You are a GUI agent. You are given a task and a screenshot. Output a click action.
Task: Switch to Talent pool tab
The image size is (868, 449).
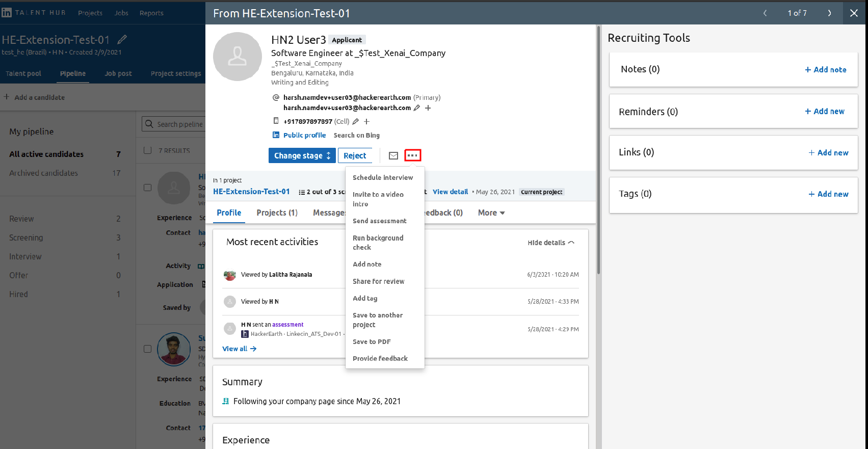tap(23, 73)
